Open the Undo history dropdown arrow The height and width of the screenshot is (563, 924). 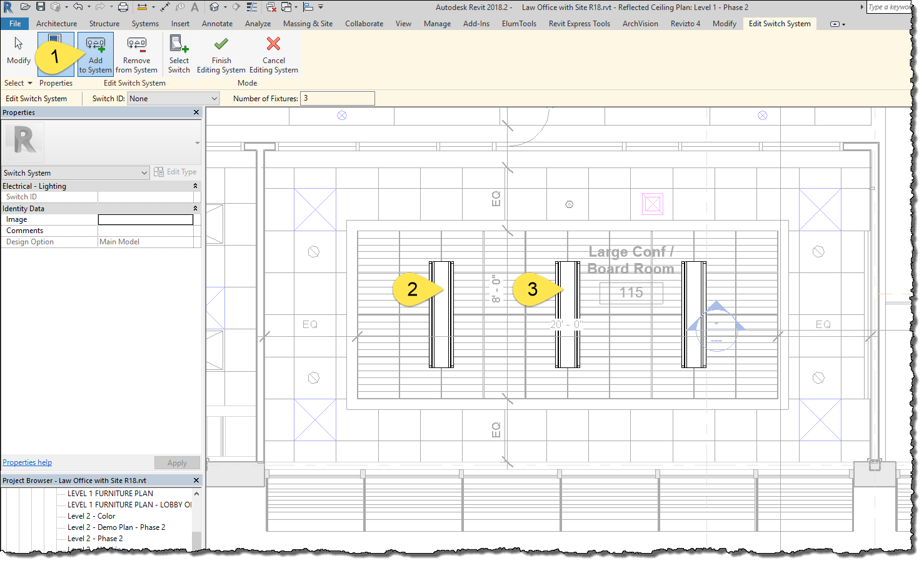(89, 7)
